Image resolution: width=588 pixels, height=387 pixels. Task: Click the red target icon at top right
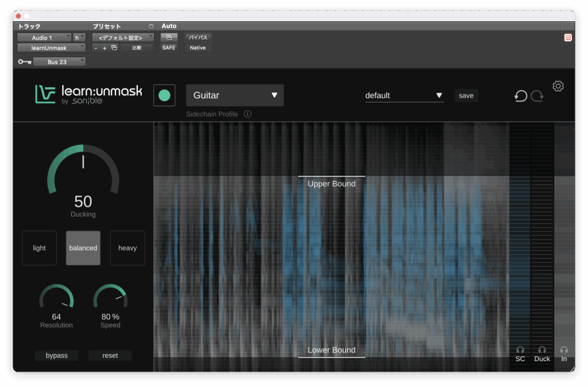[568, 37]
